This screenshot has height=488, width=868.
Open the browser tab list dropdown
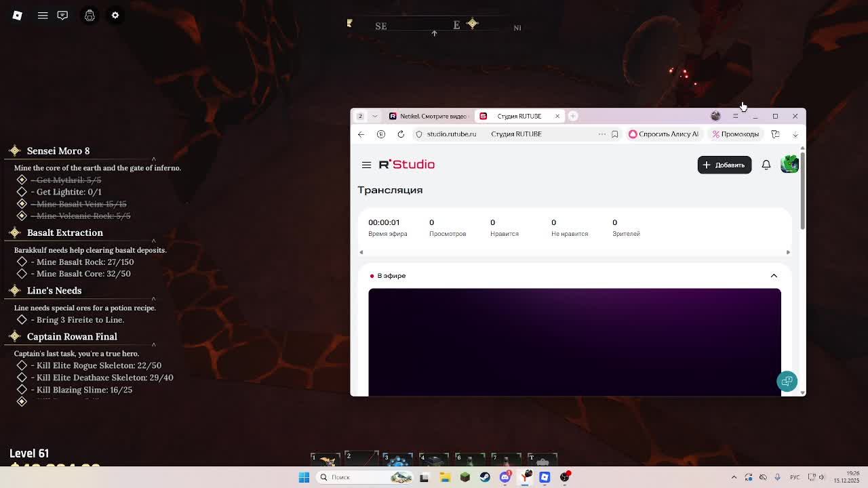(374, 116)
